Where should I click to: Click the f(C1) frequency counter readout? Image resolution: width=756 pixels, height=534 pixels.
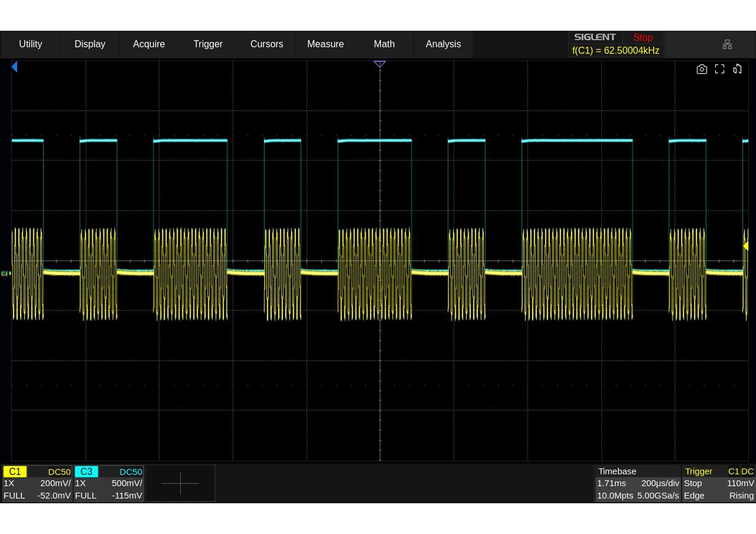pos(615,50)
